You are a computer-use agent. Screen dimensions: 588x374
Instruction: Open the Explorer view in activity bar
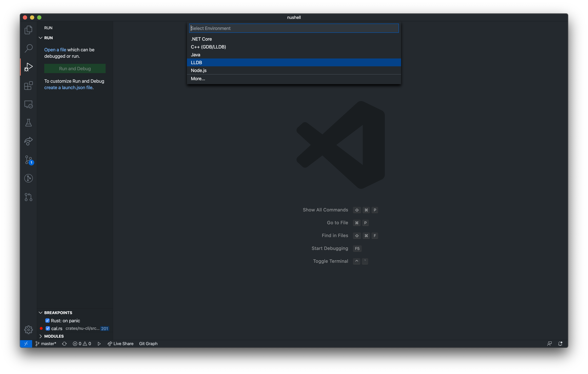click(x=28, y=30)
